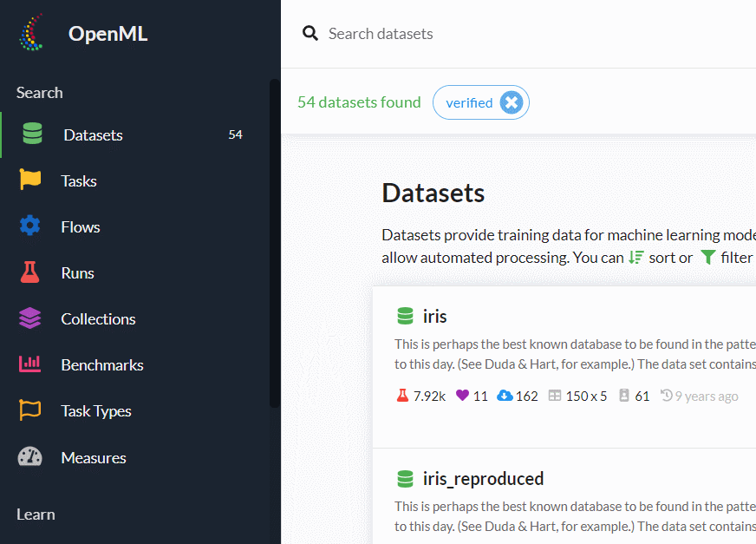Click the search magnifier icon
This screenshot has height=544, width=756.
310,34
